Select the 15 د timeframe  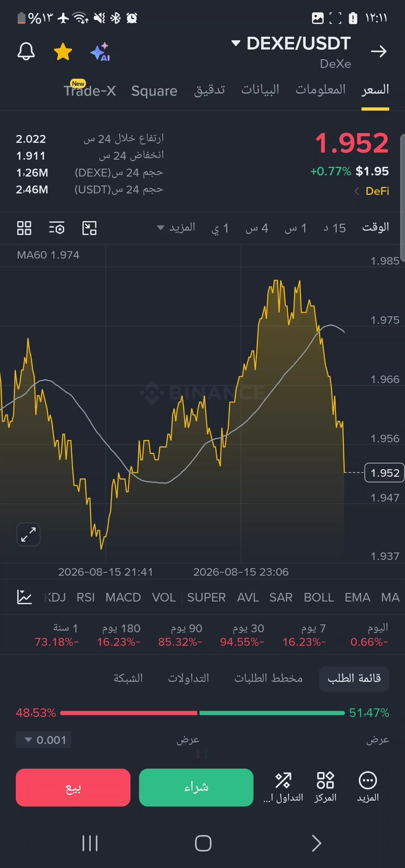pyautogui.click(x=334, y=228)
